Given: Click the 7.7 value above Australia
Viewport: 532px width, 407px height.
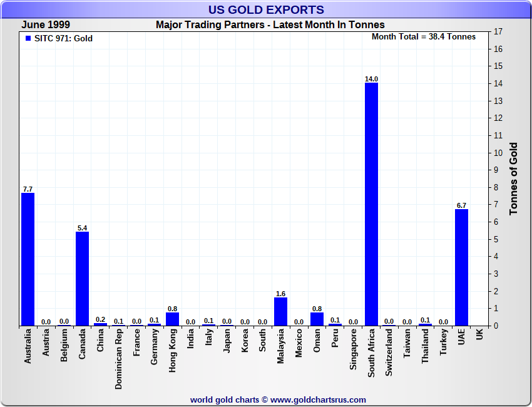Looking at the screenshot, I should click(x=28, y=189).
